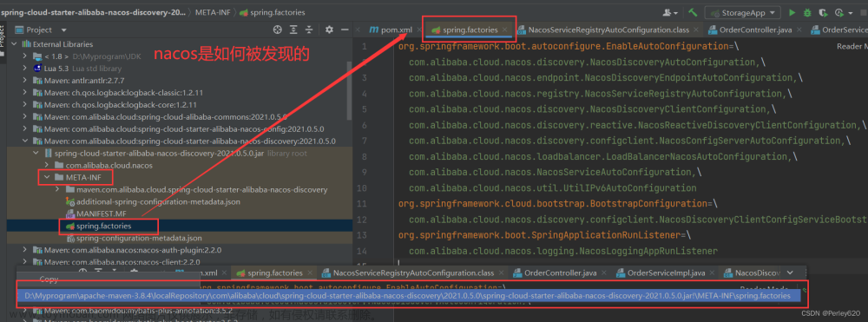Collapse the META-INF folder chevron

(47, 178)
